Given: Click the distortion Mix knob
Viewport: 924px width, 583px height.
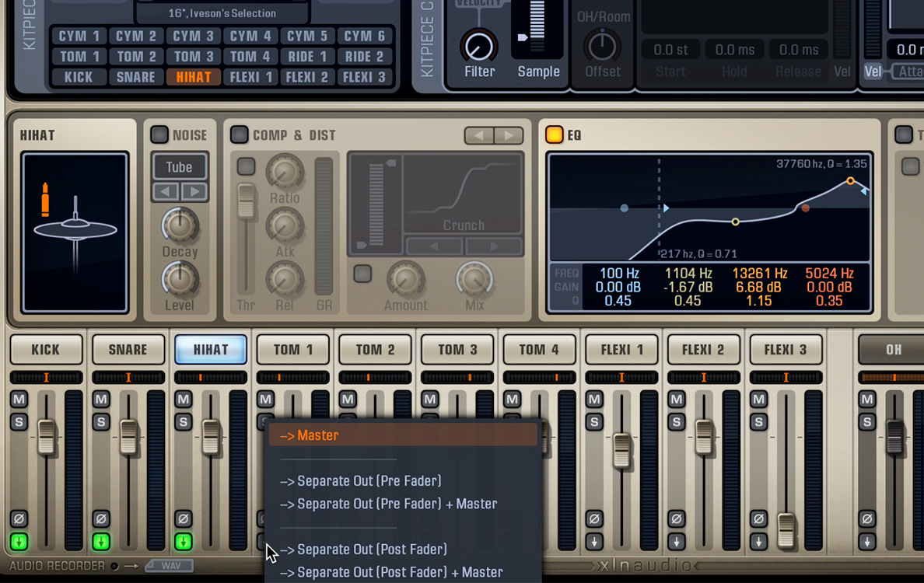Looking at the screenshot, I should 474,279.
